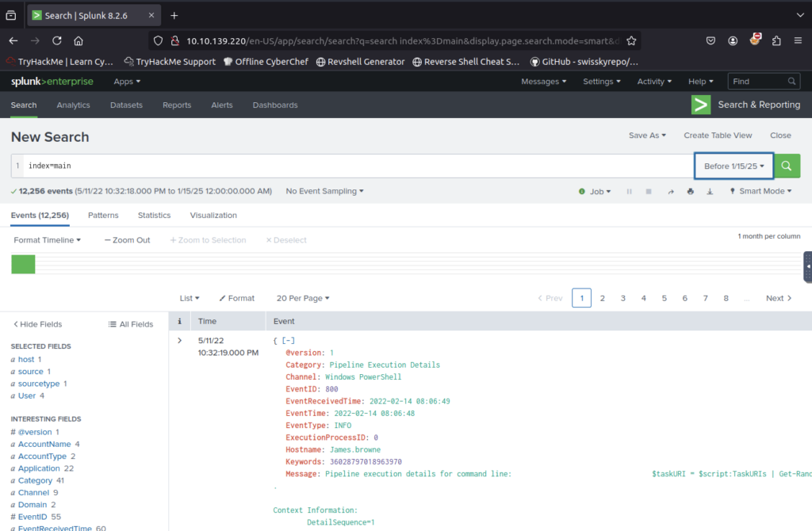The height and width of the screenshot is (531, 812).
Task: Go to Next results page
Action: pos(779,298)
